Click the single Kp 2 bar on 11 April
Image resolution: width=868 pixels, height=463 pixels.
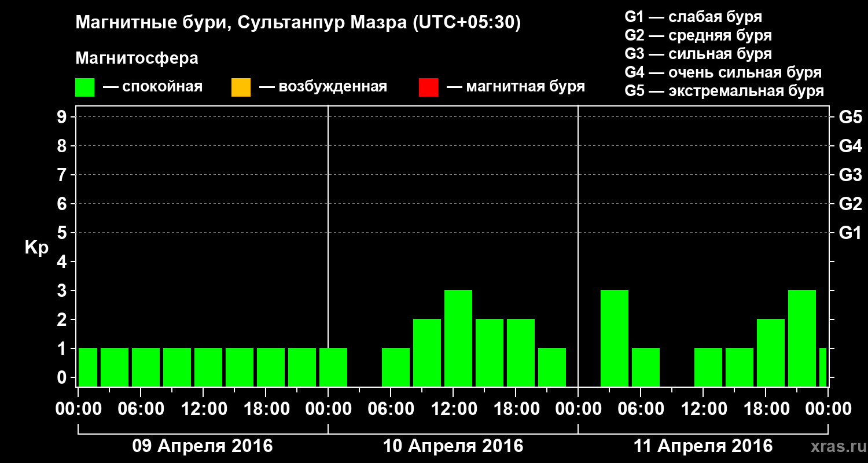771,352
